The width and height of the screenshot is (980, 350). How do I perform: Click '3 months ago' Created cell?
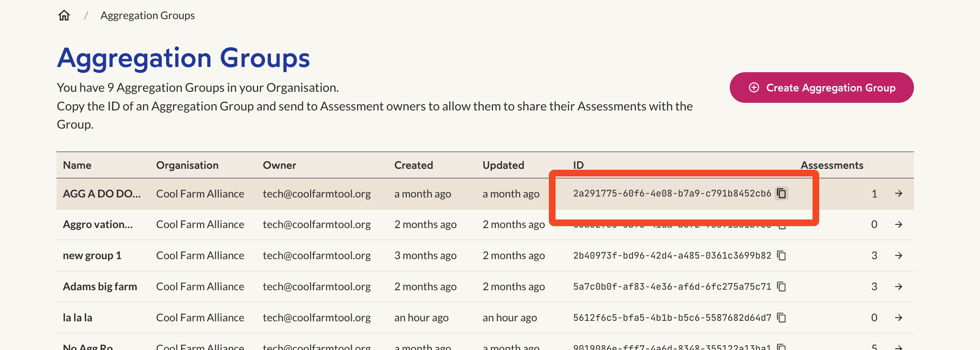[425, 255]
